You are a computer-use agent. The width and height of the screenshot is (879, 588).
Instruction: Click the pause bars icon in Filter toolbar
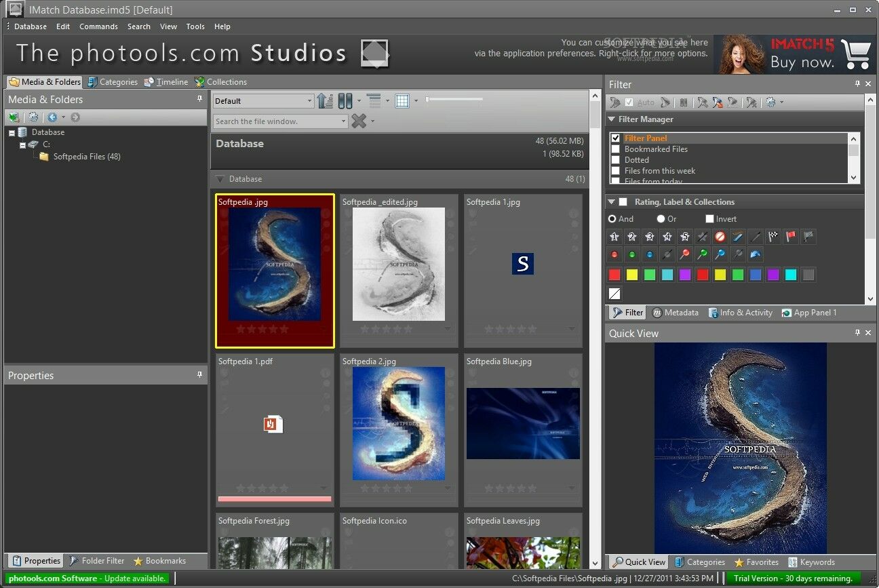684,102
